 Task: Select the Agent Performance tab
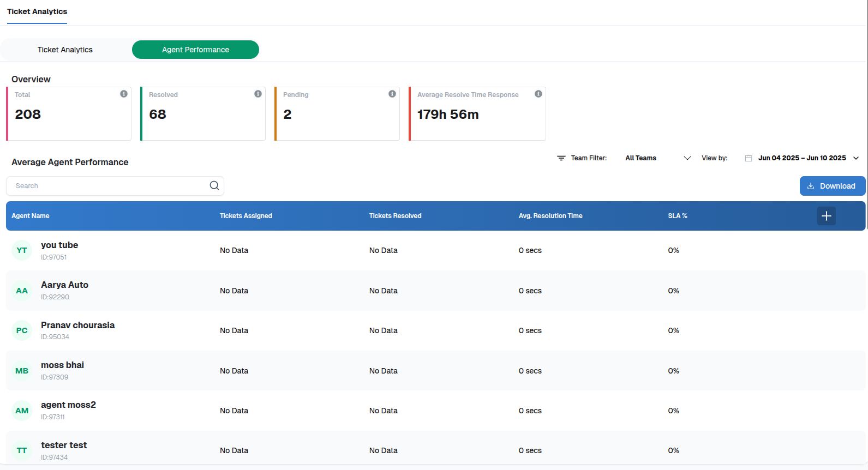(195, 50)
